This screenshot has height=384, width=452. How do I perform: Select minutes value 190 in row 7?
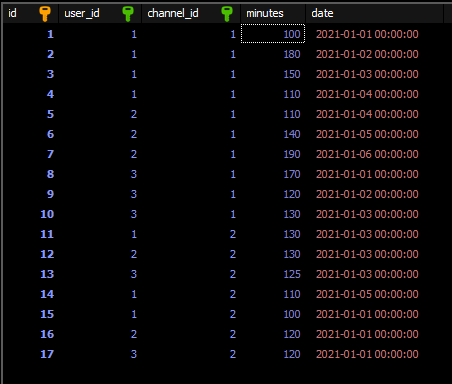pyautogui.click(x=292, y=154)
